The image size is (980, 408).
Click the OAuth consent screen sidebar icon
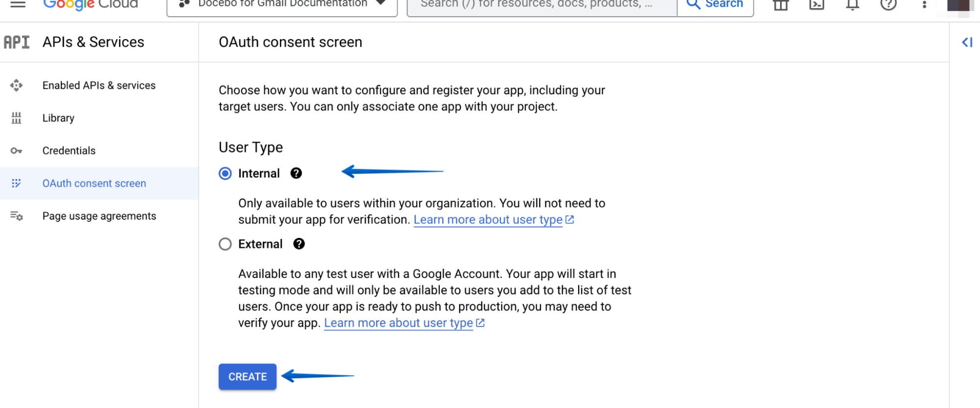tap(16, 183)
